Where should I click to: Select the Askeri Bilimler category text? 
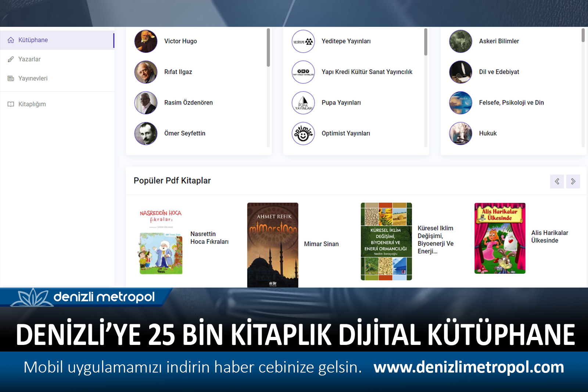(499, 41)
